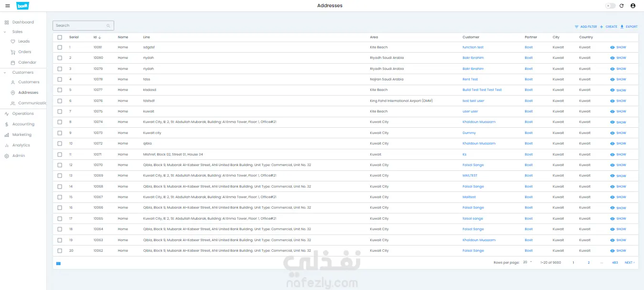Click the Area column header

pos(374,37)
